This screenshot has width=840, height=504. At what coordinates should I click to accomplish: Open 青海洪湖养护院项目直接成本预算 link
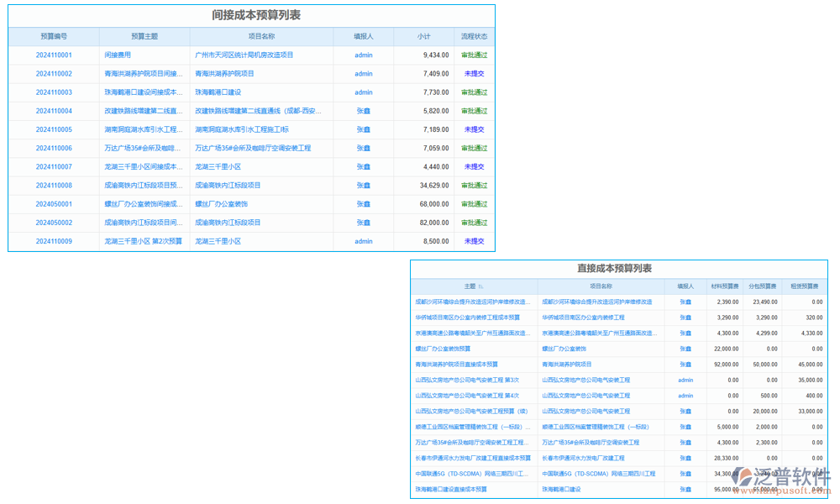pyautogui.click(x=456, y=365)
